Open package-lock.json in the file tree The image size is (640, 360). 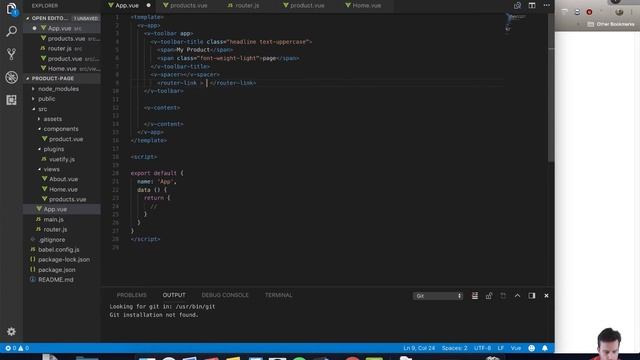coord(64,260)
